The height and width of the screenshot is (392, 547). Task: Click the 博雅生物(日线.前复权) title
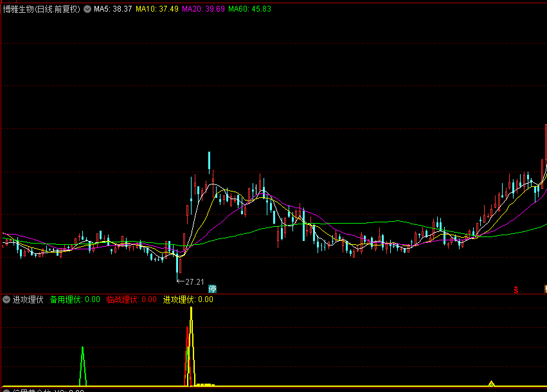point(42,9)
